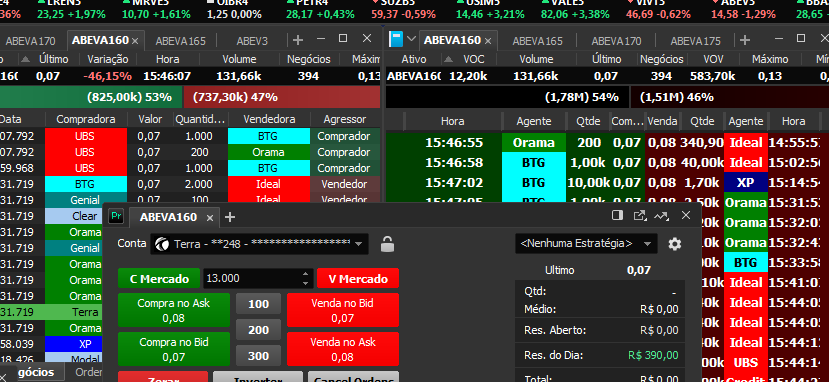Click Venda no Bid 0,07 button
829x382 pixels.
343,310
